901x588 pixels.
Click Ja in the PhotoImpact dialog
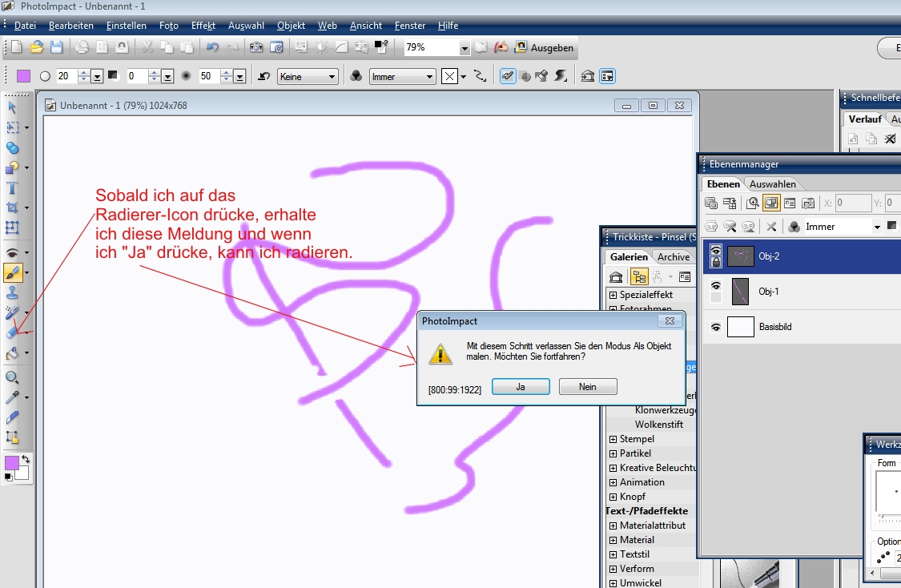pyautogui.click(x=521, y=387)
